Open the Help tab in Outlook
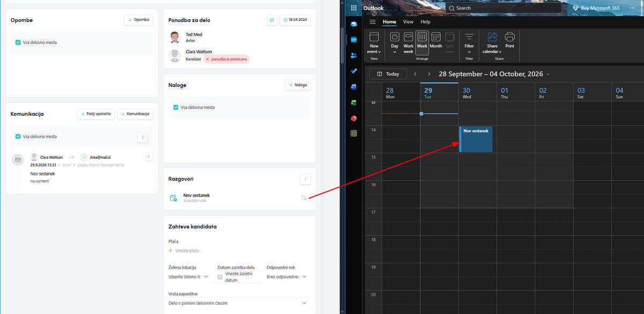This screenshot has height=314, width=644. (x=426, y=22)
